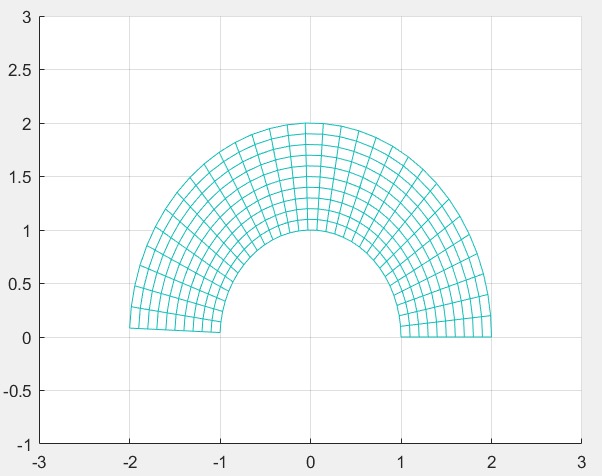Pick the x-axis tick label 1
The width and height of the screenshot is (602, 476).
coord(401,461)
